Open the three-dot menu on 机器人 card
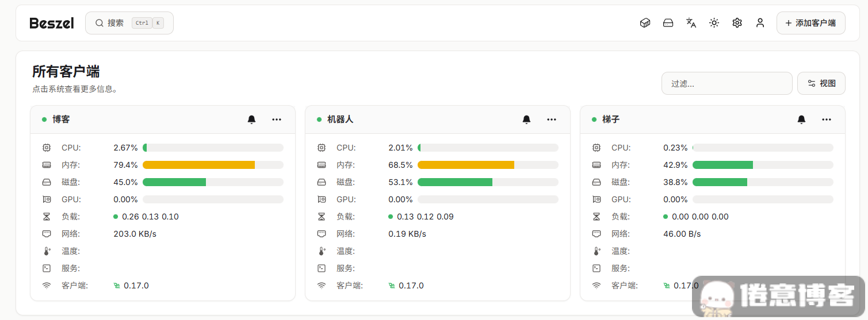Screen dimensions: 868x320 (x=552, y=119)
